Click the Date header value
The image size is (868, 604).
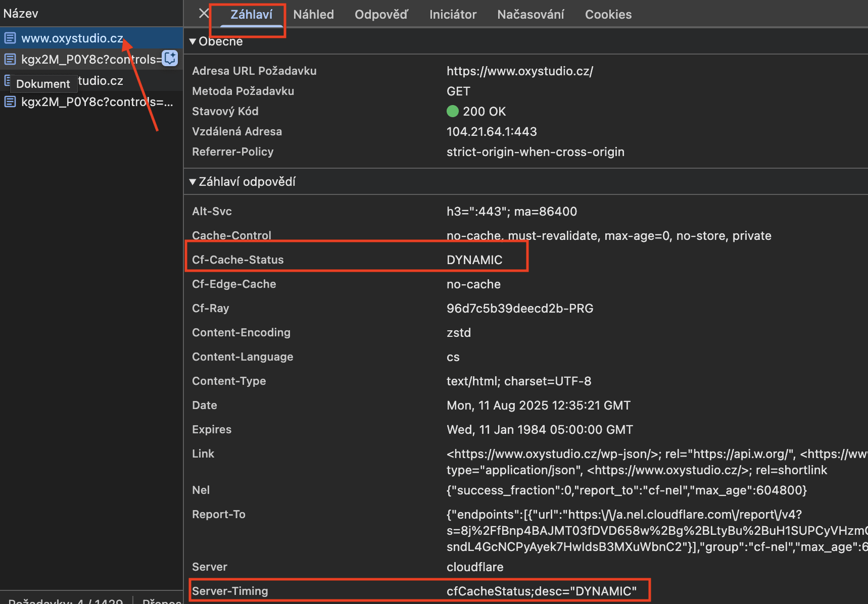539,406
